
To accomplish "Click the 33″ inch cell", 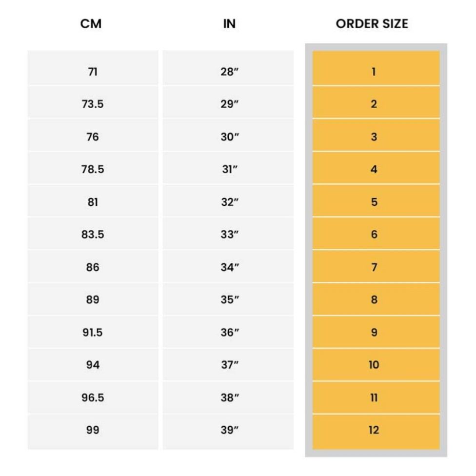I will tap(229, 235).
